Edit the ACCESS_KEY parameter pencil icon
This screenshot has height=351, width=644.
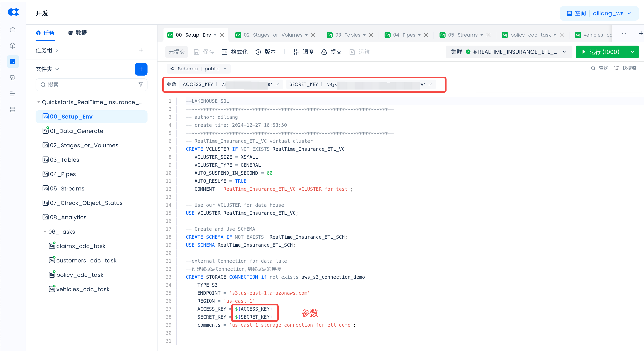[277, 85]
